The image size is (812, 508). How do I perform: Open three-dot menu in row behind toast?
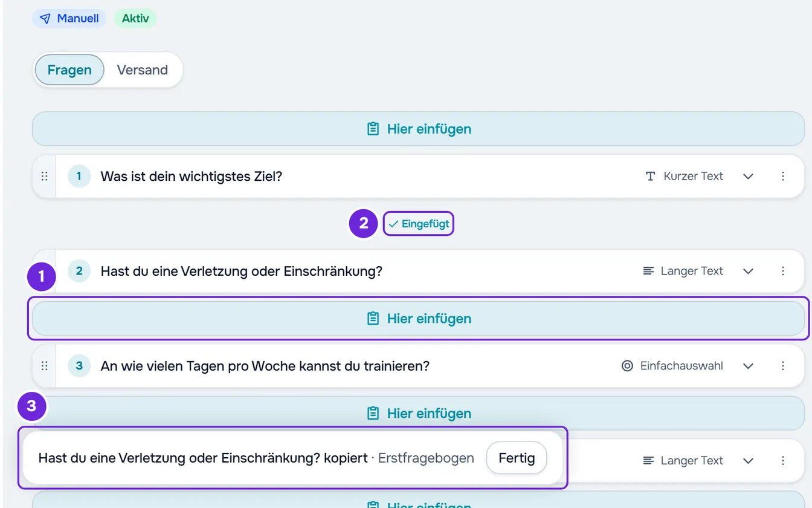[x=783, y=461]
